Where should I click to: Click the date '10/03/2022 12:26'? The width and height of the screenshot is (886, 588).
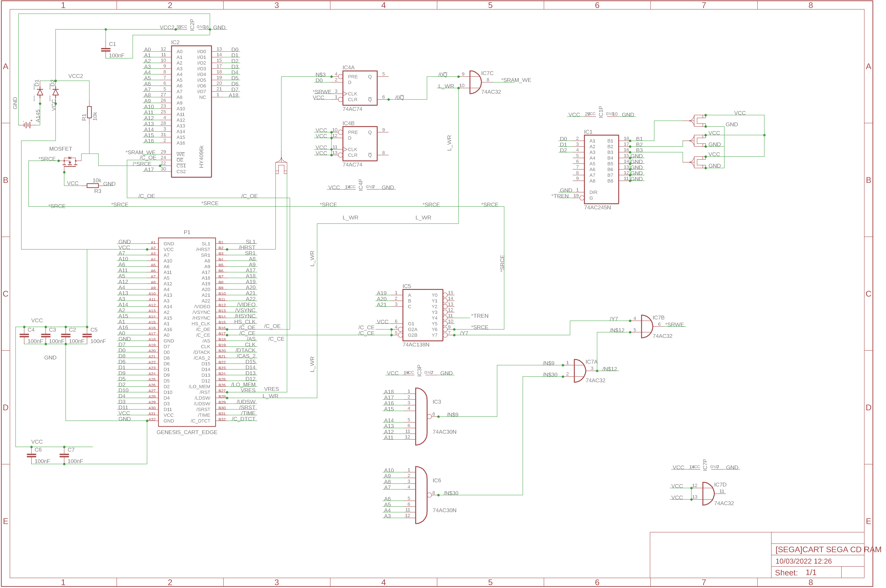[x=803, y=561]
